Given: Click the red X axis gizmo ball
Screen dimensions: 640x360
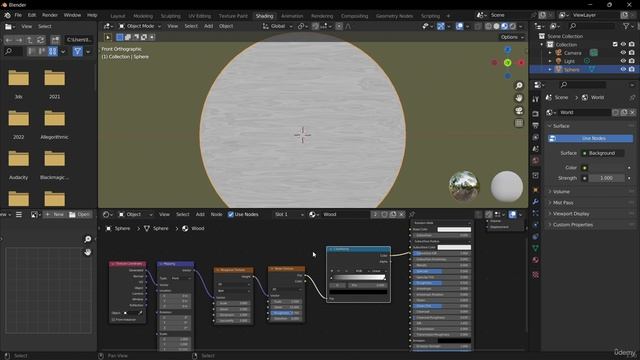Looking at the screenshot, I should point(521,63).
